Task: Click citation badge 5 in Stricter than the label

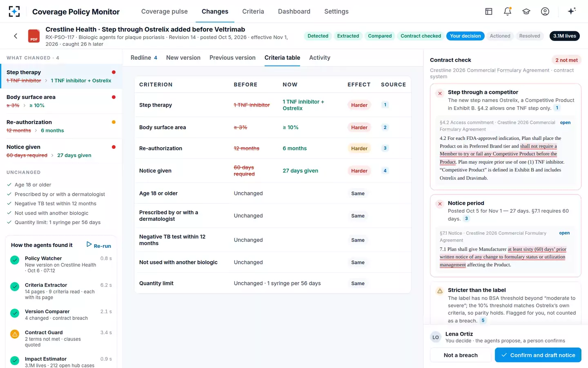Action: point(483,321)
